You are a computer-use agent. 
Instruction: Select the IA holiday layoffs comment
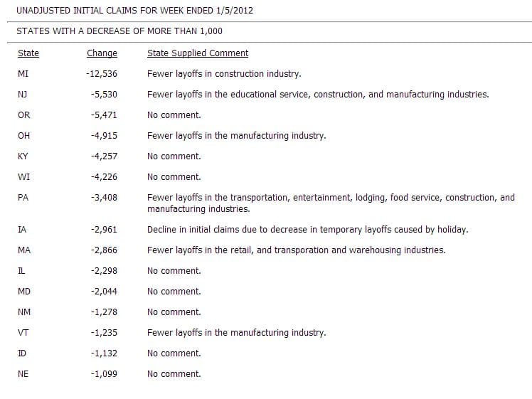[307, 230]
